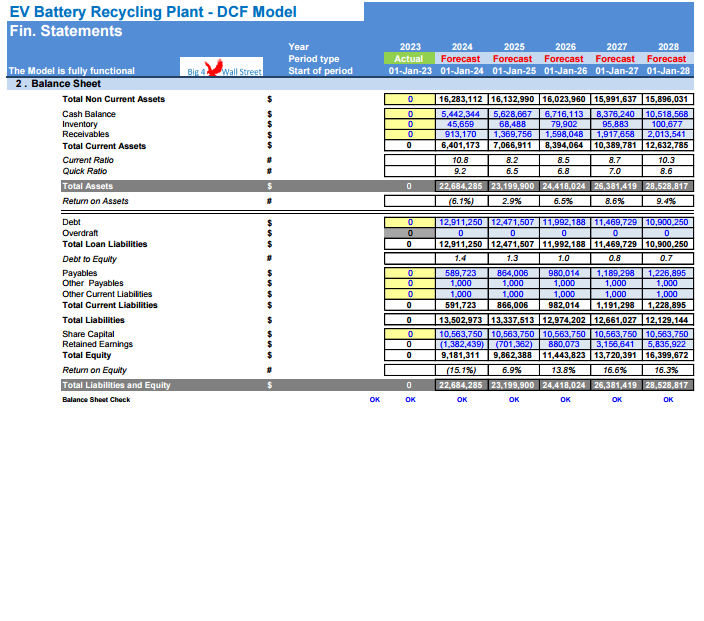Select the 2027 Current Ratio value 8.7
Screen dimensions: 704x621
point(617,160)
